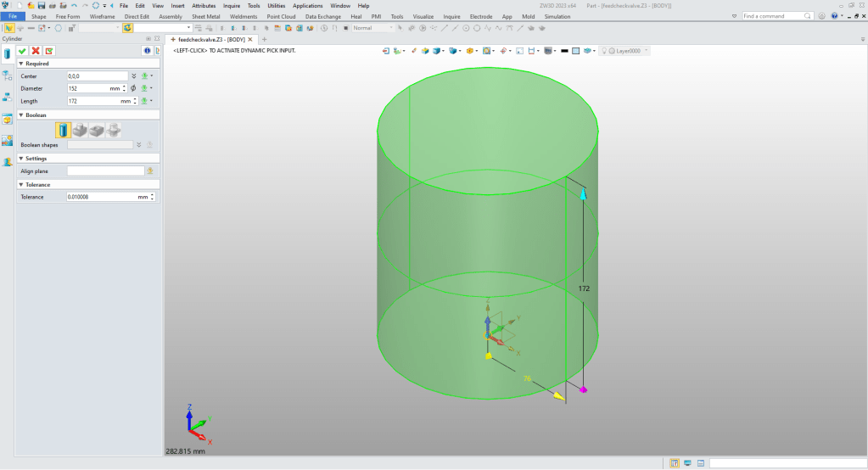Image resolution: width=868 pixels, height=470 pixels.
Task: Cancel the cylinder command with the red X
Action: pos(36,51)
